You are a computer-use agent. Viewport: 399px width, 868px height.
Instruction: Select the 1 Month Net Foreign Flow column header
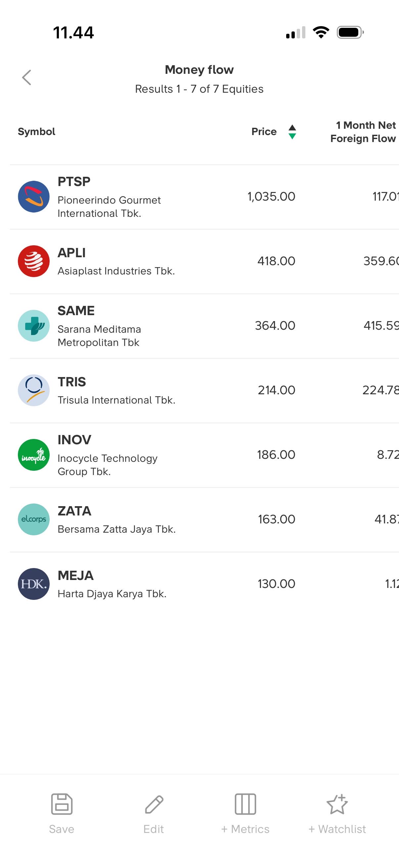(363, 132)
